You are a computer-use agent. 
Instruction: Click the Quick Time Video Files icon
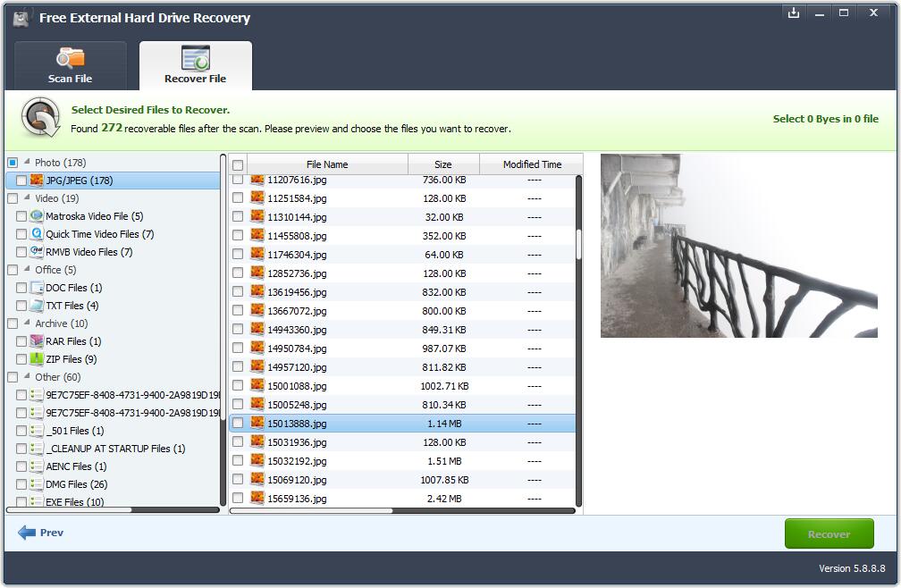[x=36, y=234]
